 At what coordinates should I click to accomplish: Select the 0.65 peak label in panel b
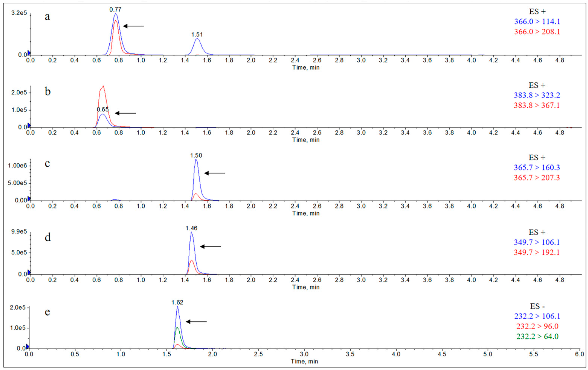coord(103,109)
